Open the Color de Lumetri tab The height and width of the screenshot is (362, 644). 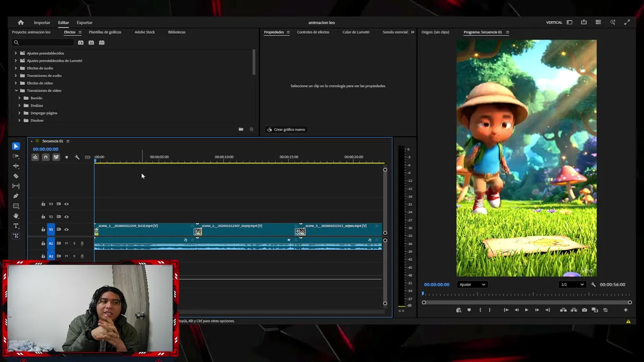pyautogui.click(x=356, y=32)
